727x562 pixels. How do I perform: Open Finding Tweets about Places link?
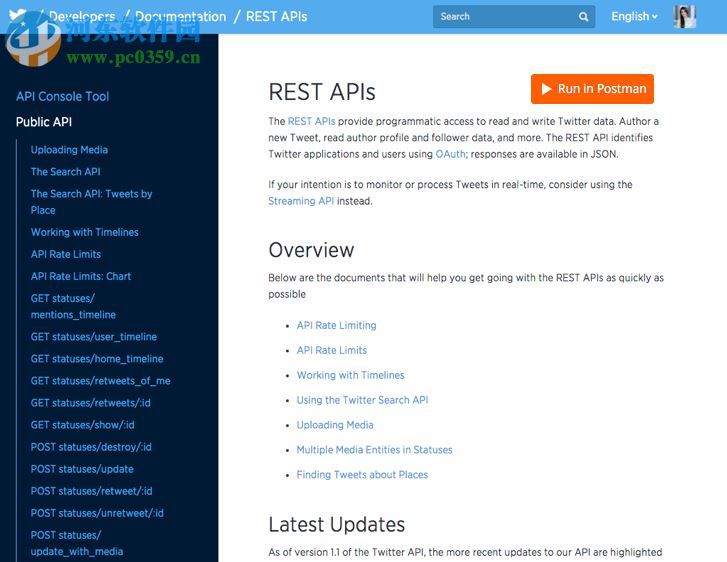362,474
